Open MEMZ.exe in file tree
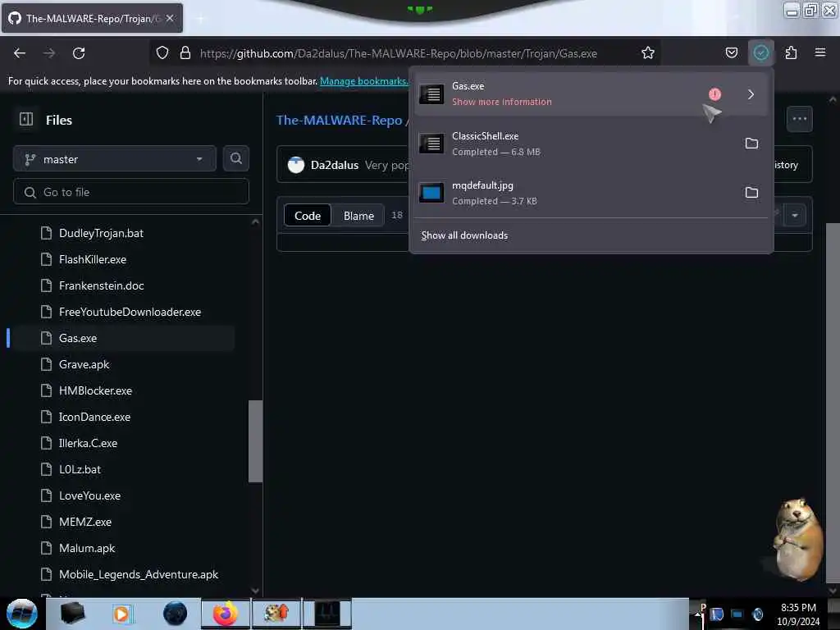840x630 pixels. (x=85, y=522)
